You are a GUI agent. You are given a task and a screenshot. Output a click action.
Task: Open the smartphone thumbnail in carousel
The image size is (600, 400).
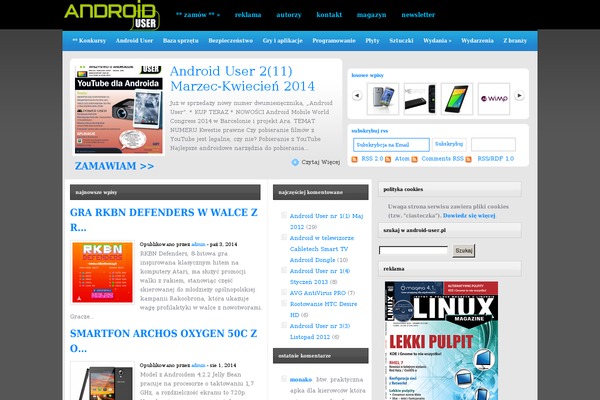point(383,99)
